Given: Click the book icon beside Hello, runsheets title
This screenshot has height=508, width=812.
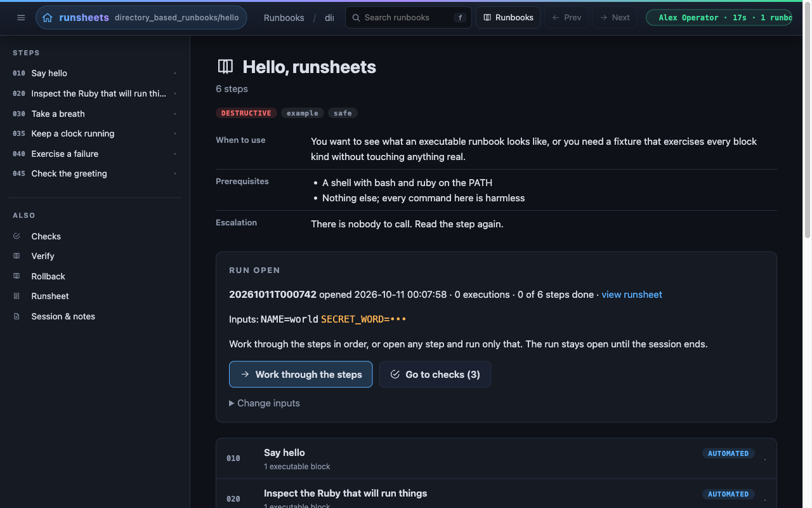Looking at the screenshot, I should [225, 67].
